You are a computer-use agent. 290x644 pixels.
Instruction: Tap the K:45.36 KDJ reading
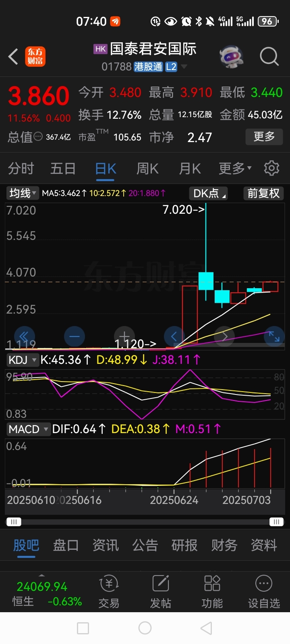66,359
